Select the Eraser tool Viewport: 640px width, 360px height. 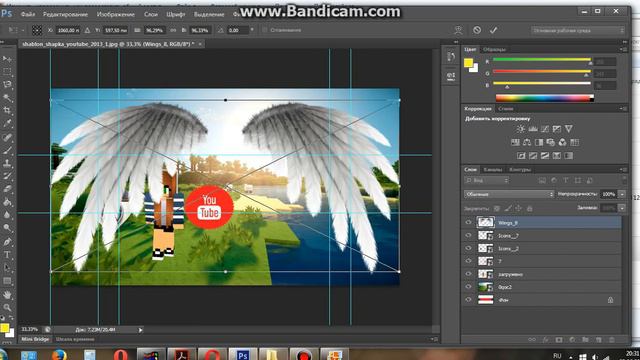pyautogui.click(x=7, y=189)
